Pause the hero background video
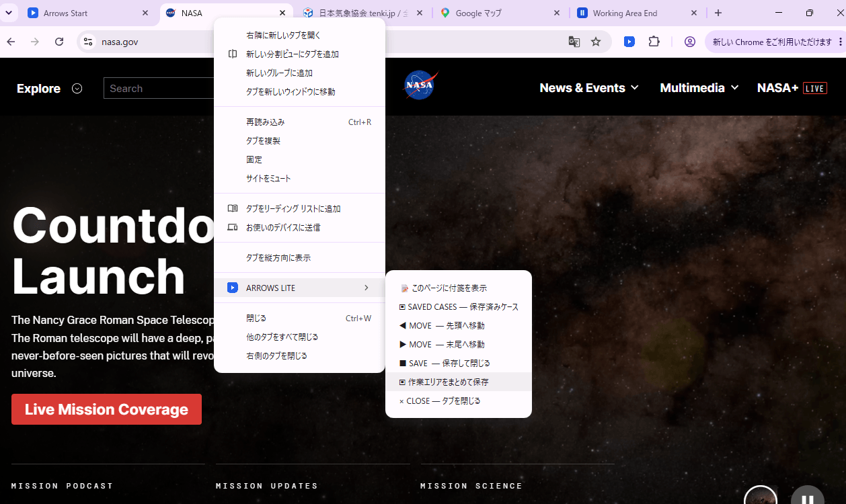This screenshot has height=504, width=846. coord(808,499)
